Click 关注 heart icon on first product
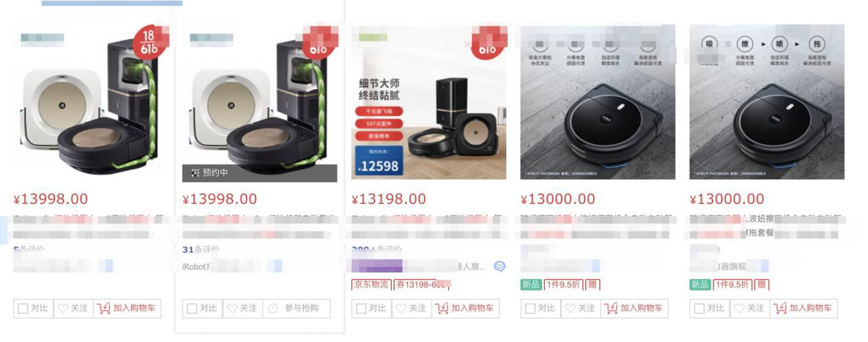The image size is (868, 342). tap(63, 308)
